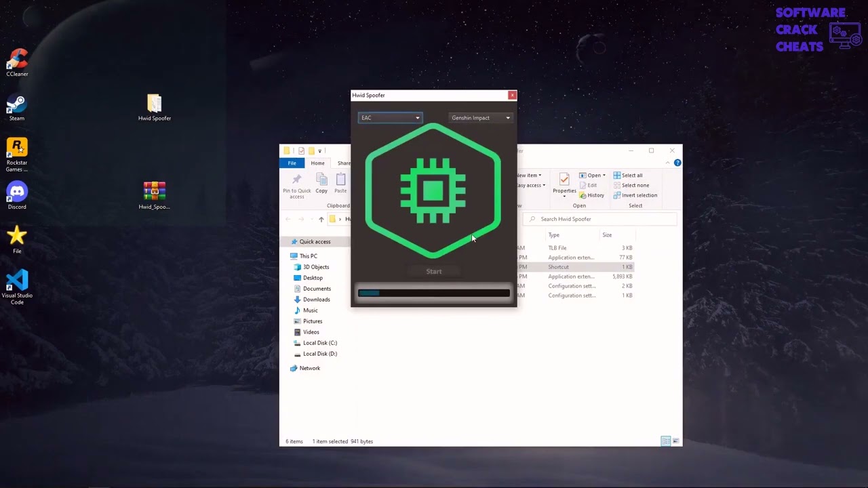Open the File tab in Explorer
Viewport: 868px width, 488px height.
click(x=292, y=163)
